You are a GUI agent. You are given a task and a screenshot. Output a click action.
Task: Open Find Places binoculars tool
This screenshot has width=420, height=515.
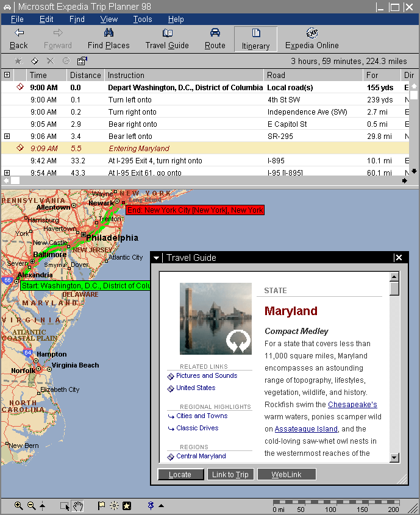point(109,39)
